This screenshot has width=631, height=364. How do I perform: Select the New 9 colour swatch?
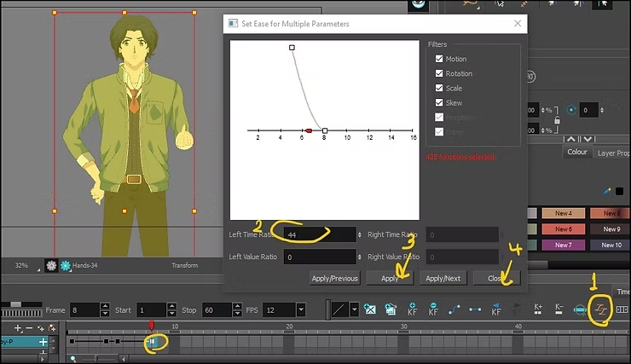point(610,228)
